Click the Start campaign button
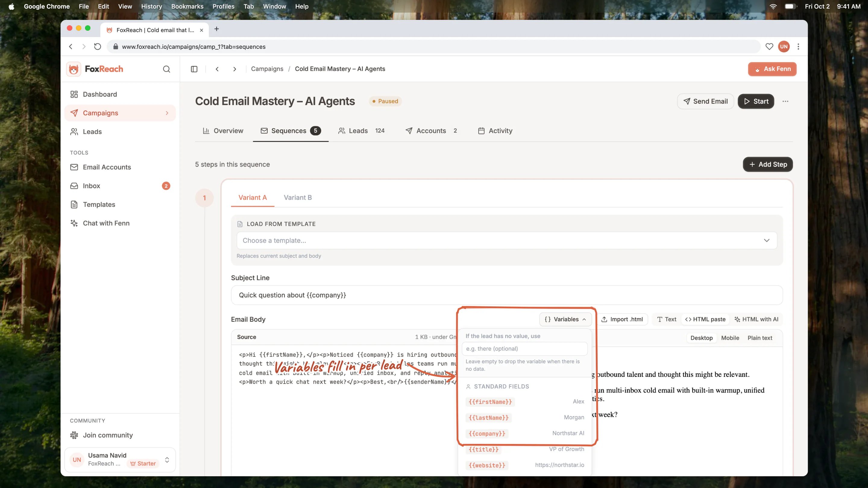The height and width of the screenshot is (488, 868). pyautogui.click(x=756, y=102)
